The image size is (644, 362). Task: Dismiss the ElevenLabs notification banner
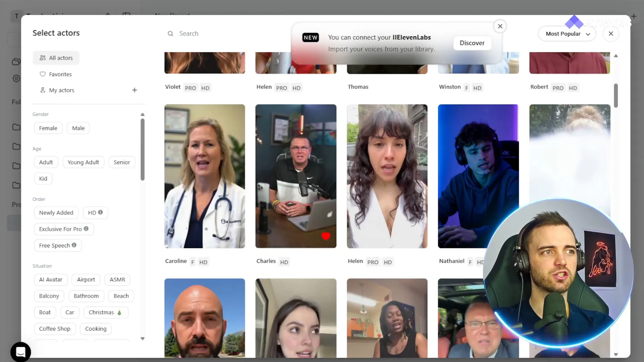(500, 26)
